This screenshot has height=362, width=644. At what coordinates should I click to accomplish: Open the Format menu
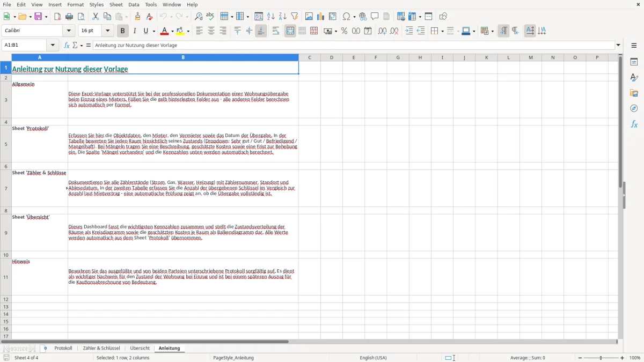click(x=76, y=4)
